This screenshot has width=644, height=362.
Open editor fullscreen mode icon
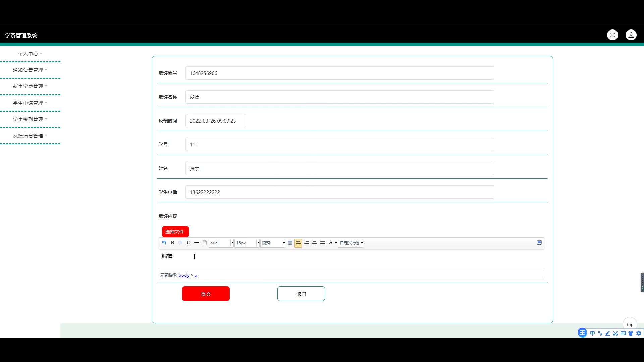tap(539, 243)
